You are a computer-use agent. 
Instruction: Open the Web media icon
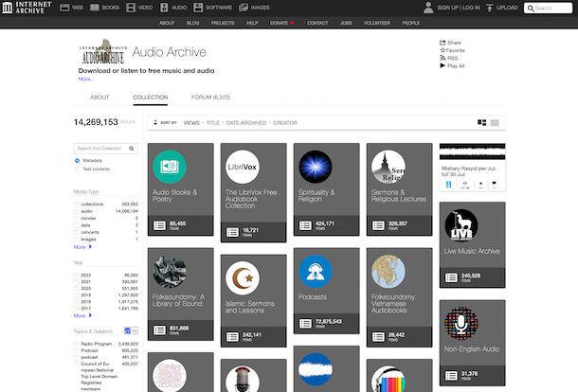pos(64,8)
